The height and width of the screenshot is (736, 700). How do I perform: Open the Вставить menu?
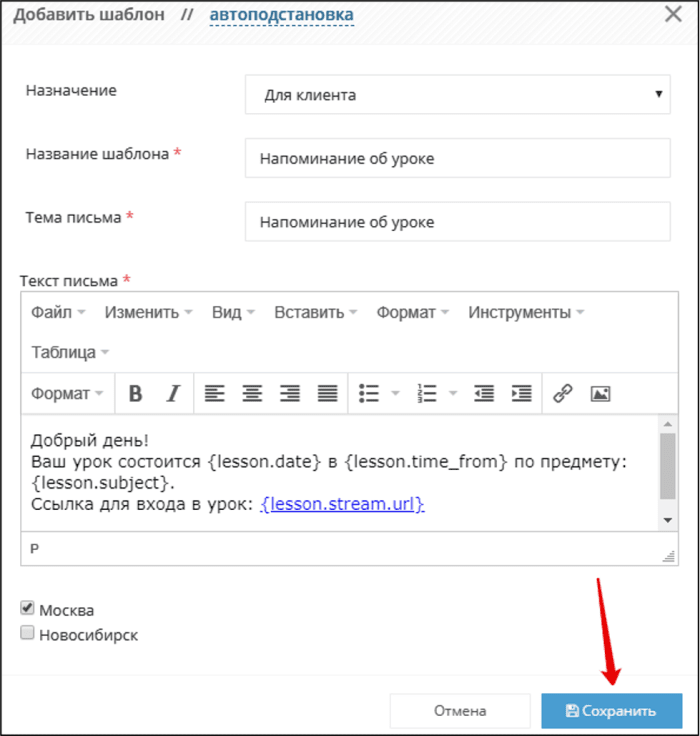pyautogui.click(x=315, y=312)
